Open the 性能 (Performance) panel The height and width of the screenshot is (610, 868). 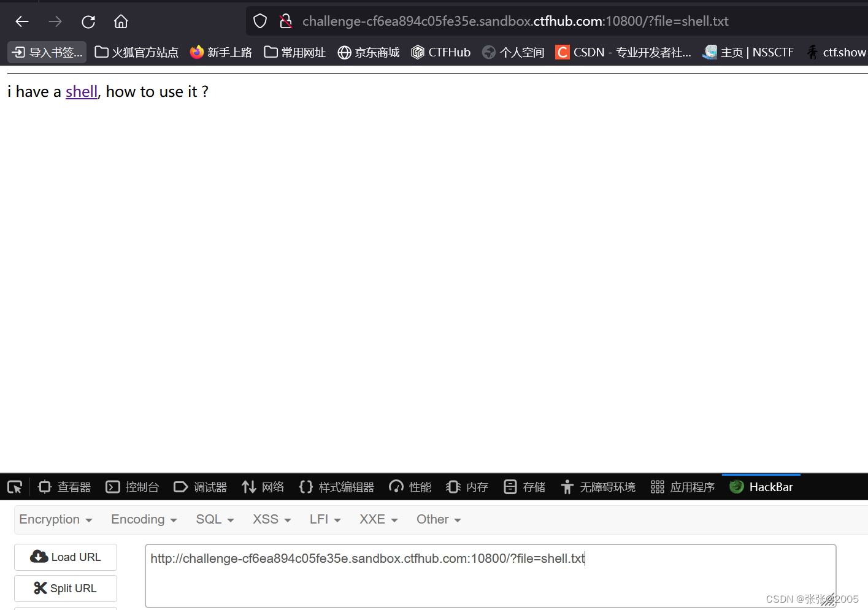[410, 486]
